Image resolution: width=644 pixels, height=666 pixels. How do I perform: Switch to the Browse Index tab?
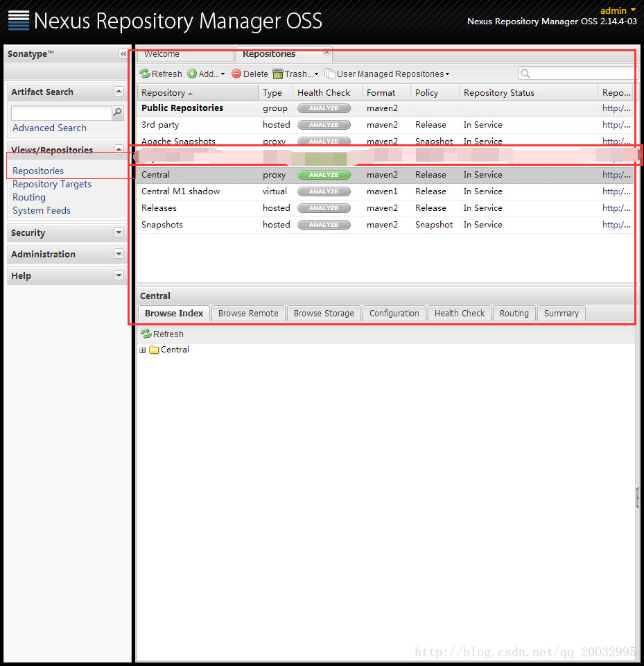point(174,314)
